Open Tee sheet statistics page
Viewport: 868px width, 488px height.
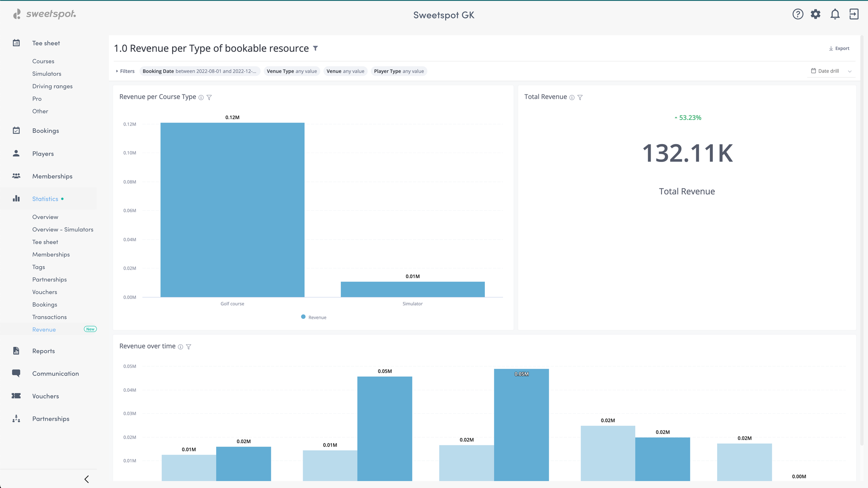click(45, 242)
